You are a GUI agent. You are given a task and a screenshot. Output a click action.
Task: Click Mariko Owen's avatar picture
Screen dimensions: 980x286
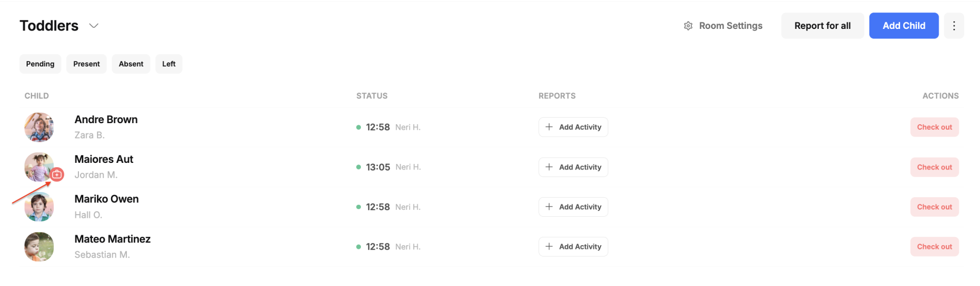point(39,207)
